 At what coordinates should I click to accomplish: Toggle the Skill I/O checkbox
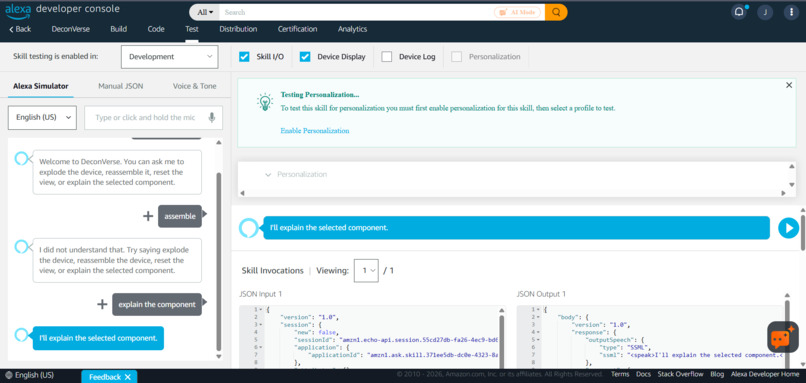(244, 57)
